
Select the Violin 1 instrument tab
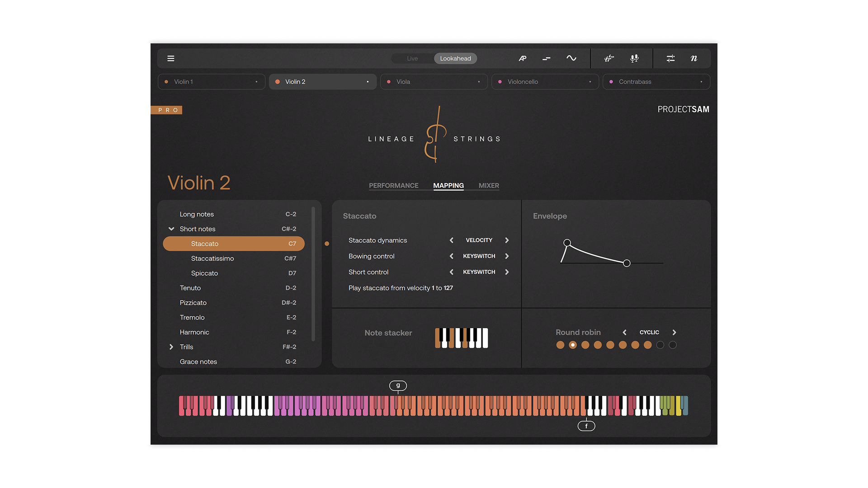pyautogui.click(x=212, y=82)
